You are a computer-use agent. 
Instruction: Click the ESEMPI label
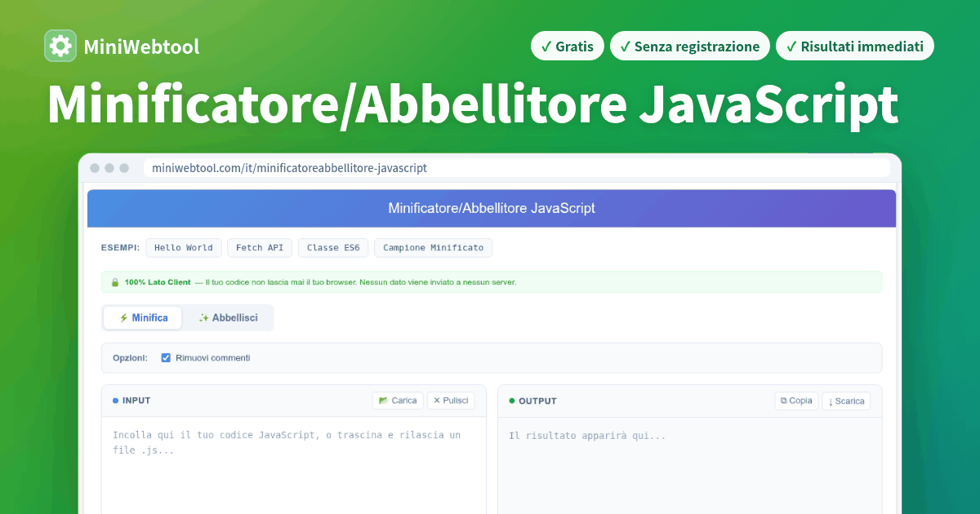point(120,248)
